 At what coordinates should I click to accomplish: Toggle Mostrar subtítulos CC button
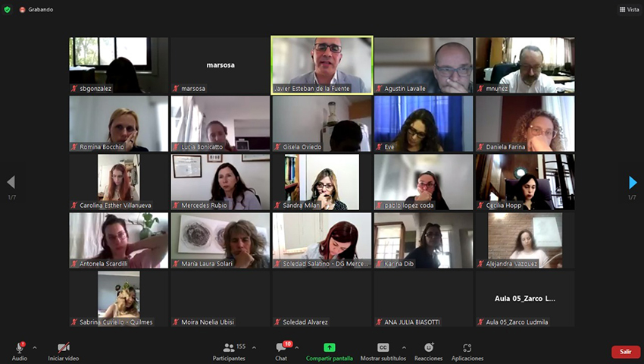(383, 347)
